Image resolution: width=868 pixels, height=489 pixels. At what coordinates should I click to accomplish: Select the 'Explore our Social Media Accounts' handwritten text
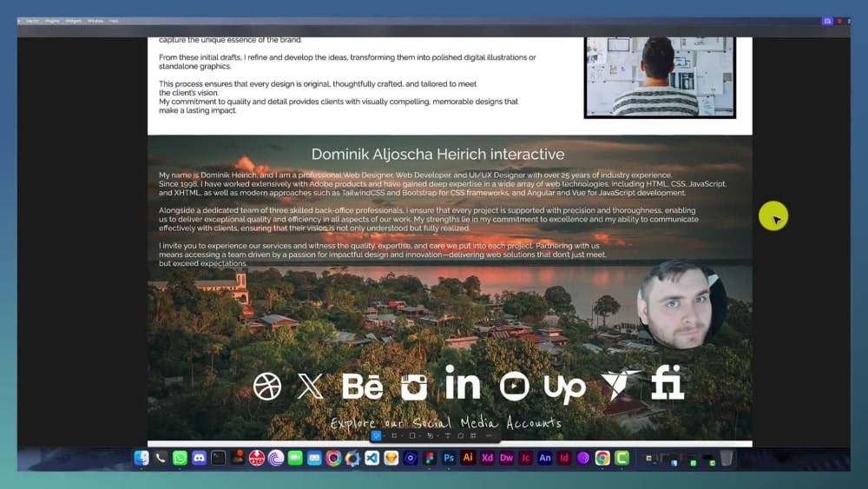pyautogui.click(x=445, y=423)
